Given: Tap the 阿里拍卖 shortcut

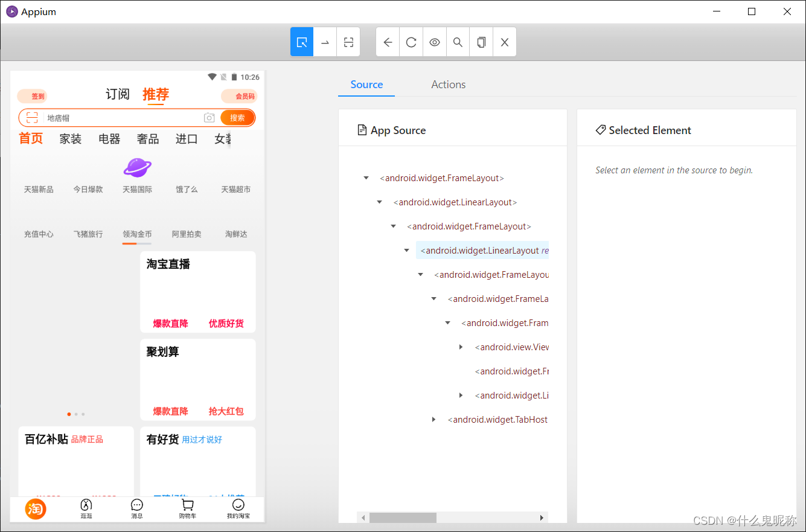Looking at the screenshot, I should [x=187, y=234].
